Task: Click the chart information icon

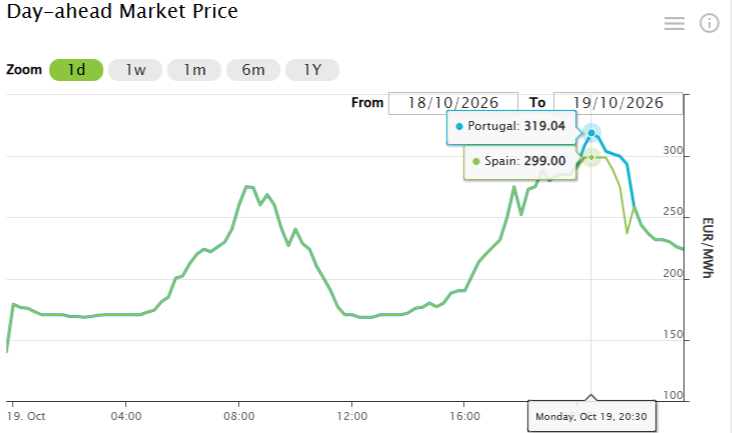Action: point(709,23)
